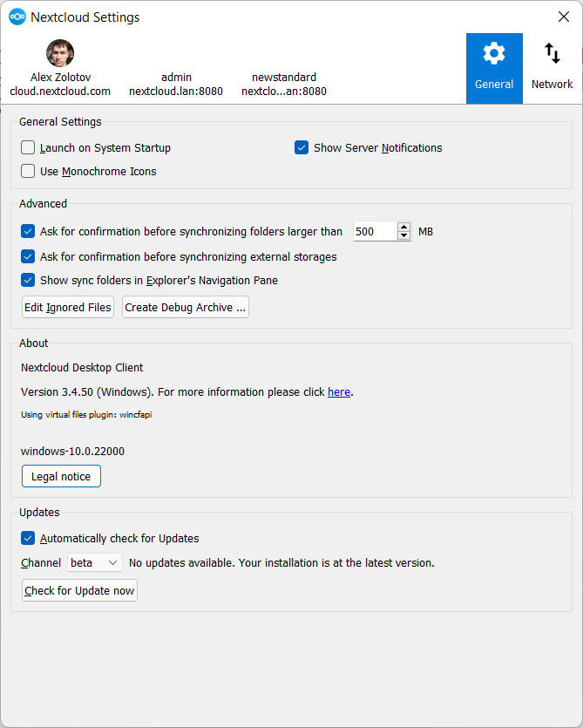Increase folder size limit with up arrow

(403, 227)
